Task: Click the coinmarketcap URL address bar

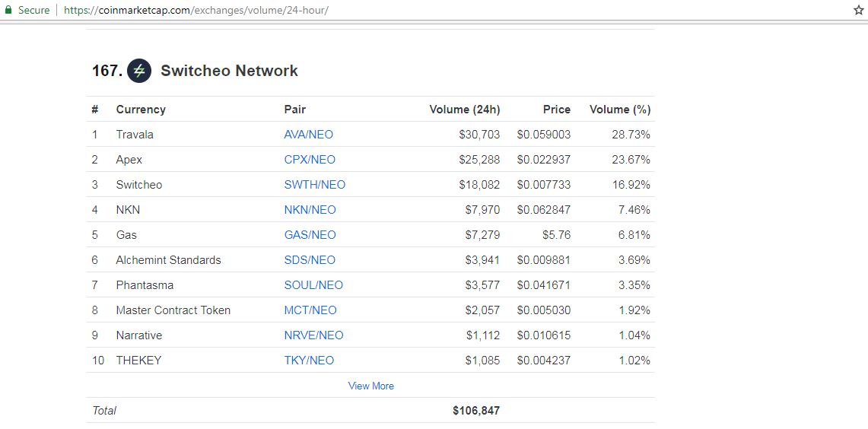Action: pos(196,10)
